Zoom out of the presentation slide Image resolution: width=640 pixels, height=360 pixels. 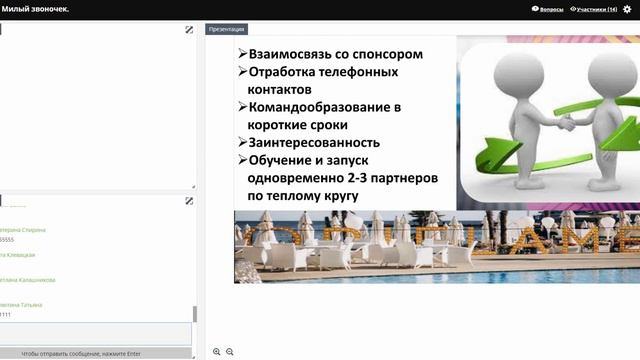click(x=230, y=351)
